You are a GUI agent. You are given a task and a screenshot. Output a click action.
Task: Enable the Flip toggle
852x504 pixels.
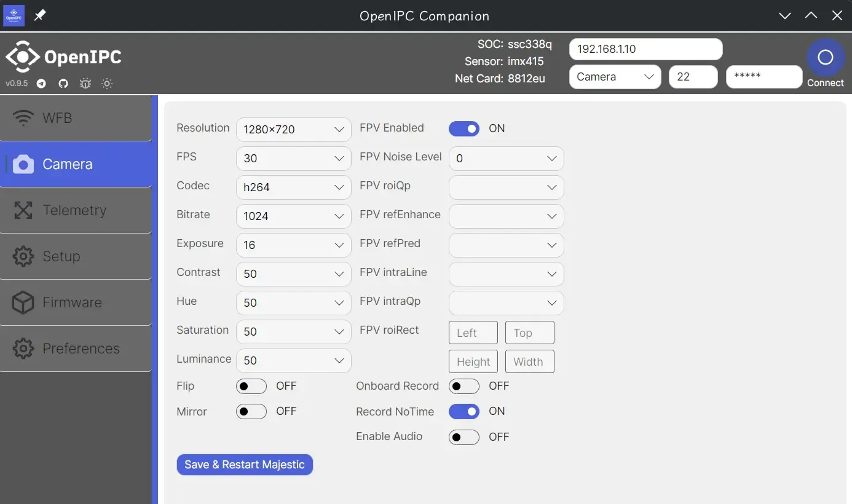point(251,386)
